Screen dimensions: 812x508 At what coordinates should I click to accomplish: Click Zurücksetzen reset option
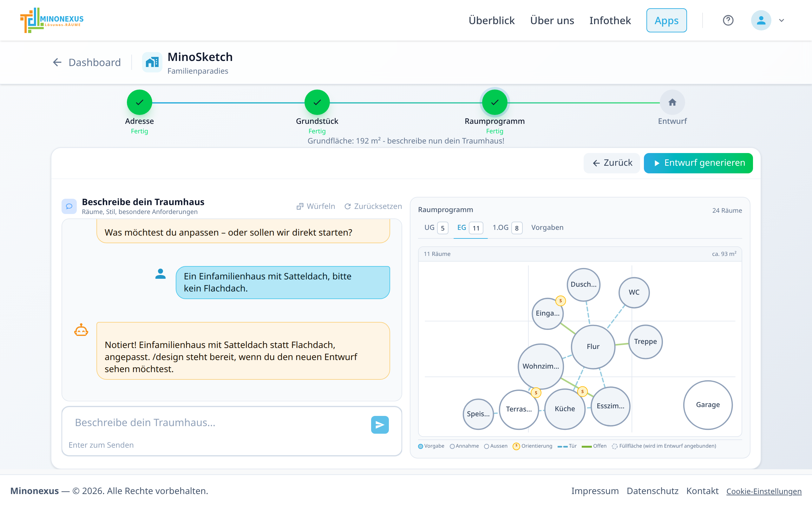[373, 206]
